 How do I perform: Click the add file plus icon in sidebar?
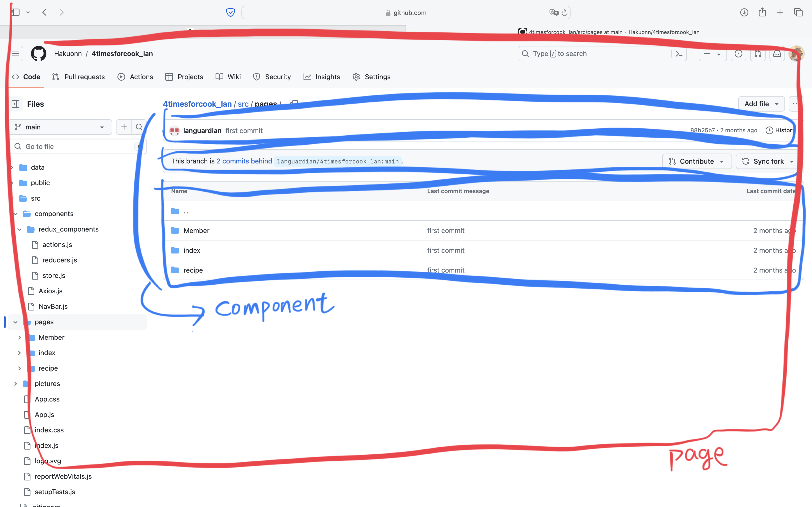(124, 127)
